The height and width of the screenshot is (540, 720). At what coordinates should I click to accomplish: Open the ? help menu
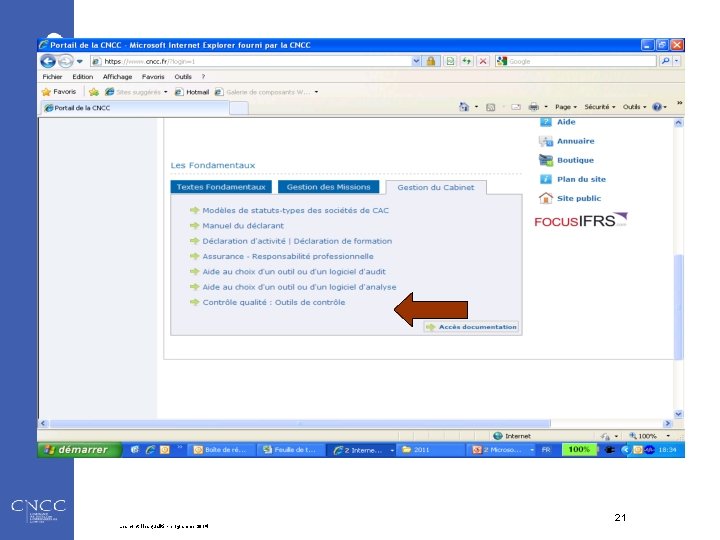click(x=203, y=77)
